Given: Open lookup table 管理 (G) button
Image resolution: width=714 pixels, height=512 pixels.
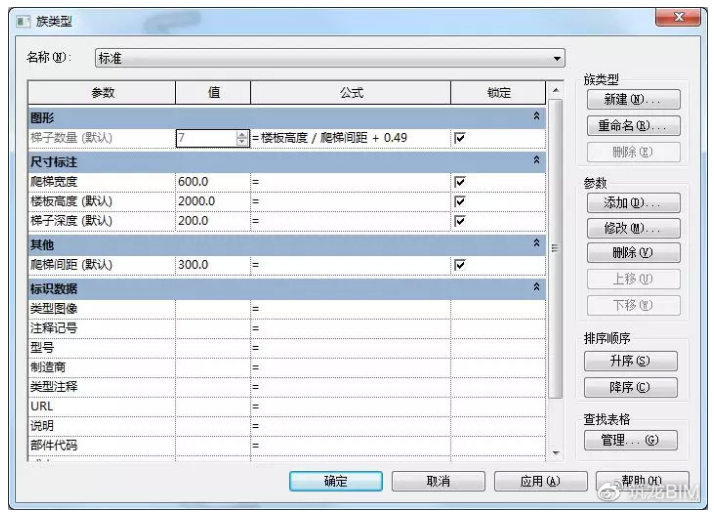Looking at the screenshot, I should (x=631, y=440).
